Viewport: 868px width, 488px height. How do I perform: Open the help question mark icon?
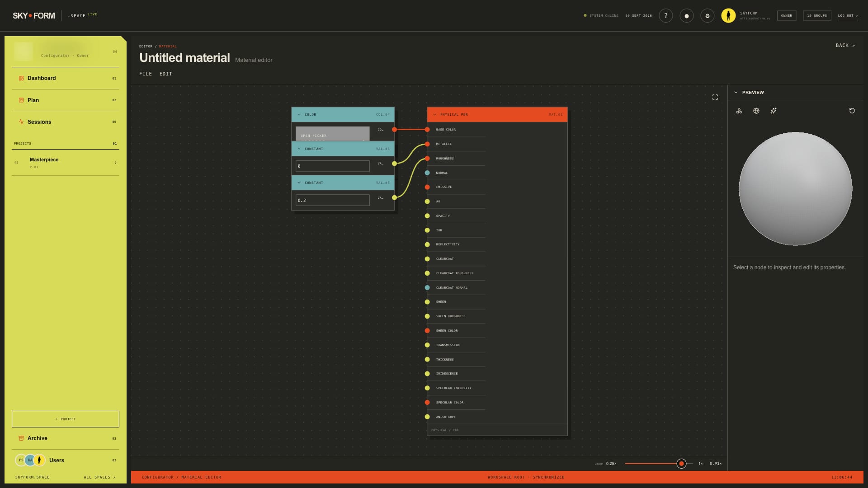pos(665,16)
